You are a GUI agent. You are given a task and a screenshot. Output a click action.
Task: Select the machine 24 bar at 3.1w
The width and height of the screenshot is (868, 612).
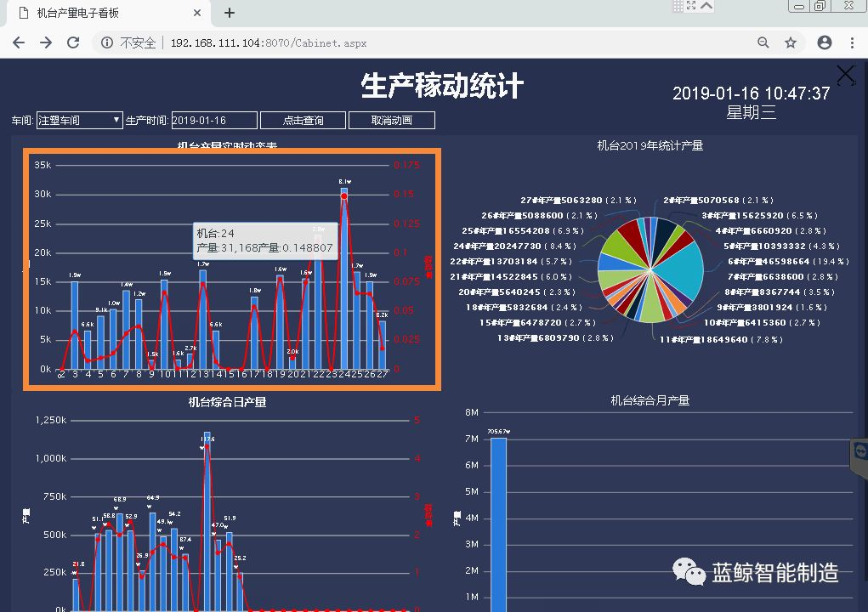coord(344,278)
